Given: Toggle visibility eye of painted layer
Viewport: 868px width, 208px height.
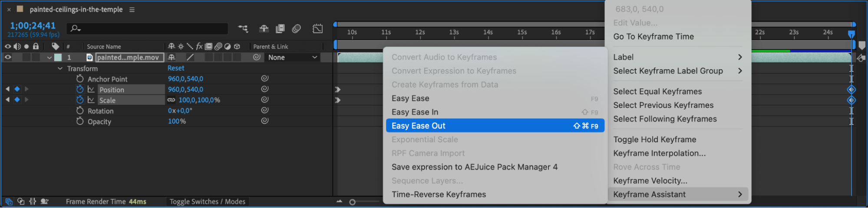Looking at the screenshot, I should click(x=8, y=57).
